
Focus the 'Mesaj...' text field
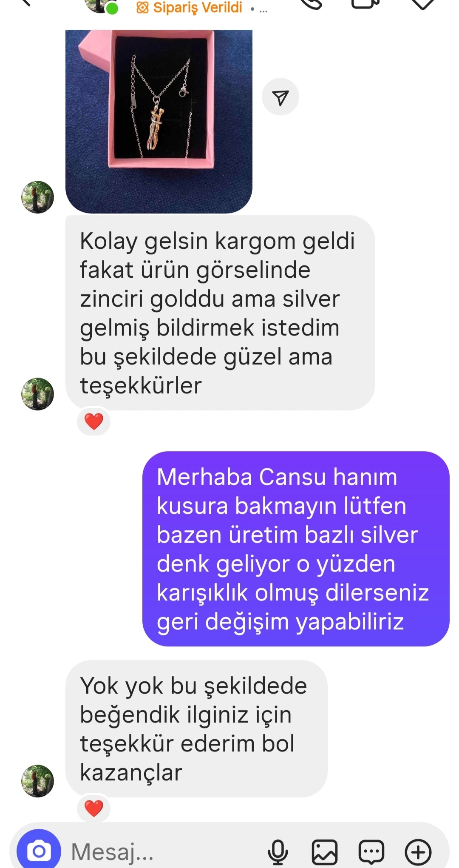tap(166, 852)
